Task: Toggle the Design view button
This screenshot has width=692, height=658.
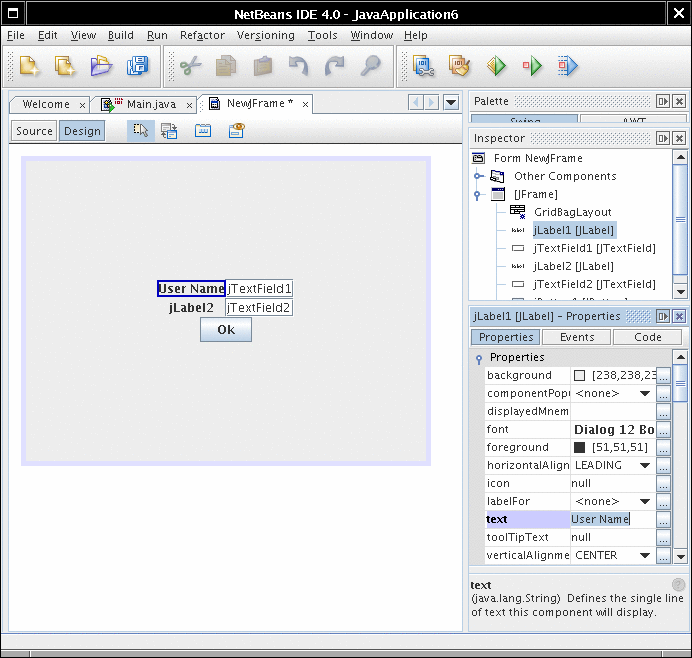Action: [x=82, y=131]
